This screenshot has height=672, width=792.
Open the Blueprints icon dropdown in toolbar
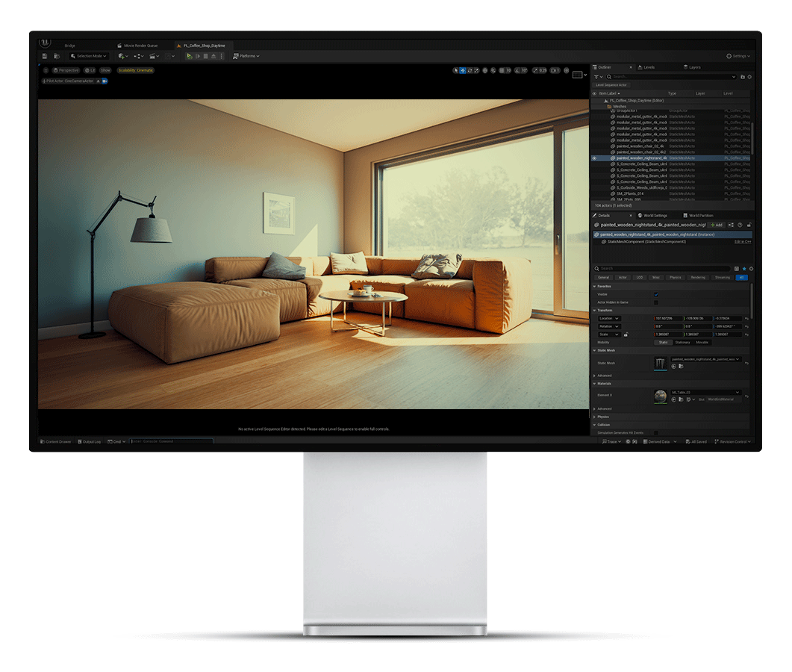[139, 56]
